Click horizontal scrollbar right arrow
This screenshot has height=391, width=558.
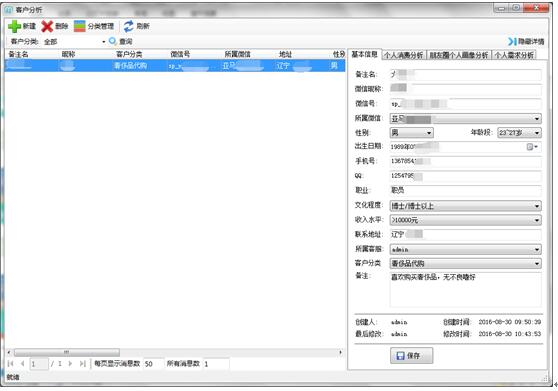point(341,353)
